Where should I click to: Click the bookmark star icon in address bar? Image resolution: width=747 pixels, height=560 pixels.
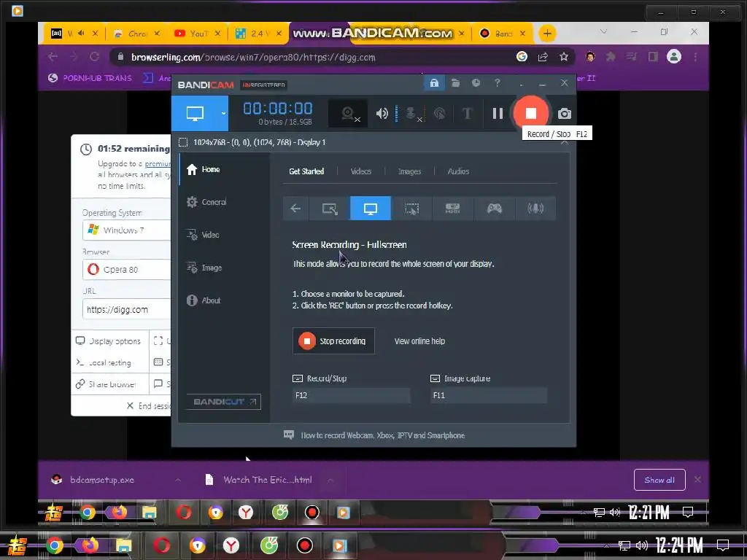pyautogui.click(x=564, y=57)
